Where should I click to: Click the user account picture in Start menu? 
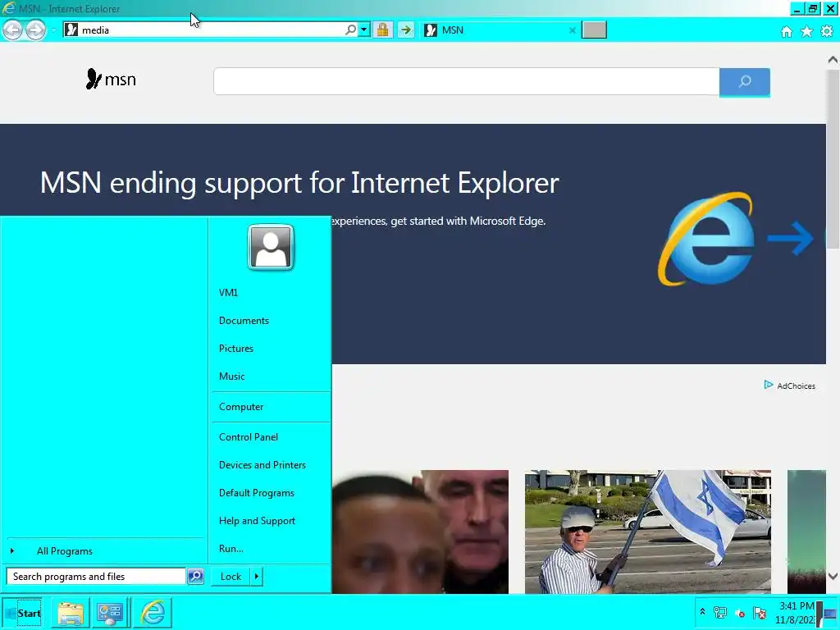[271, 247]
